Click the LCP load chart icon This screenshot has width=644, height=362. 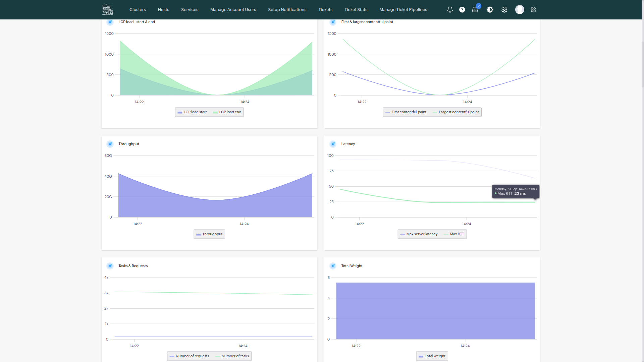point(110,22)
